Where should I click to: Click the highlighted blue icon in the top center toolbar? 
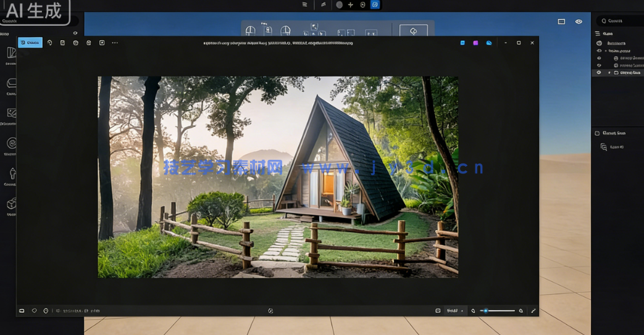[374, 4]
